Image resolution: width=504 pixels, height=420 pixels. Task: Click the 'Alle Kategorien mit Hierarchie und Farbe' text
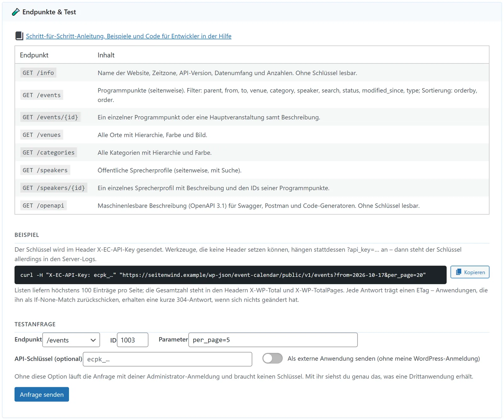[x=154, y=152]
